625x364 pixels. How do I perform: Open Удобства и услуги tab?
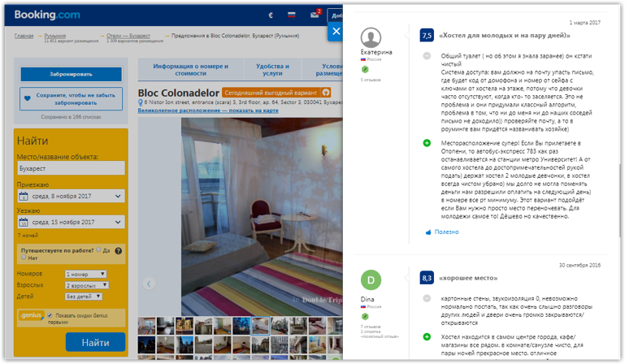pos(272,70)
